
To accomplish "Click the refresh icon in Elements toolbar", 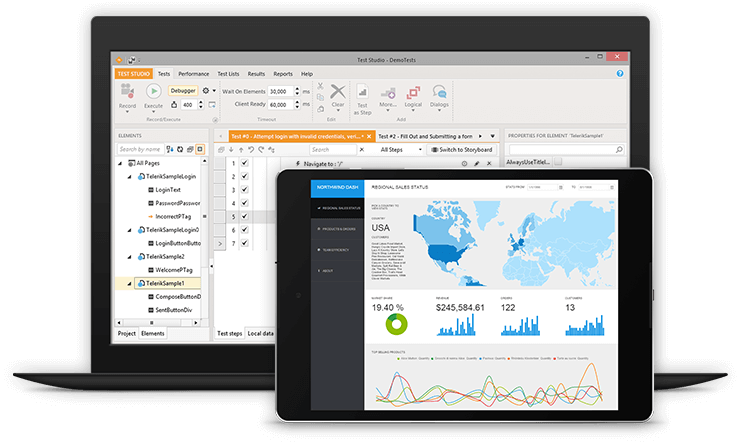I will coord(180,149).
